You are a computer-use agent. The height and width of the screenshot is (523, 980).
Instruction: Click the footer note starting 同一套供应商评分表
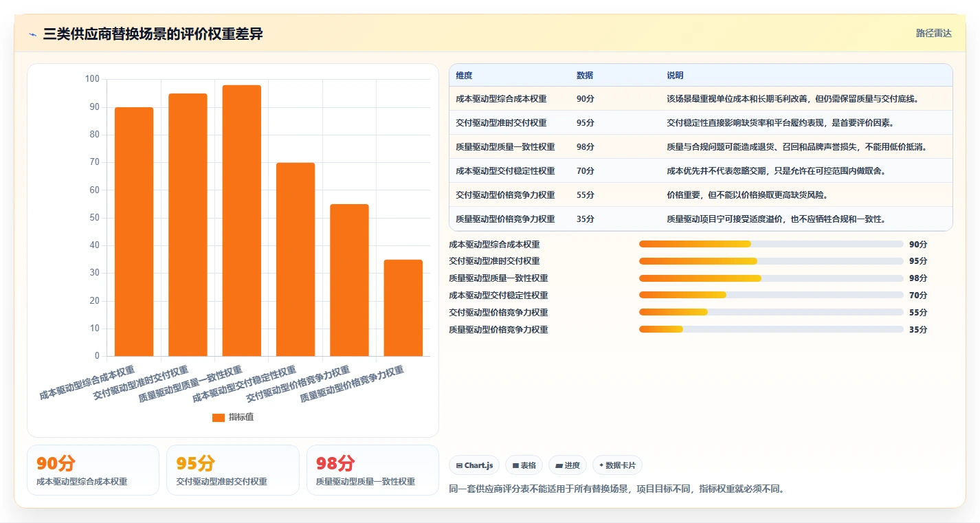616,489
